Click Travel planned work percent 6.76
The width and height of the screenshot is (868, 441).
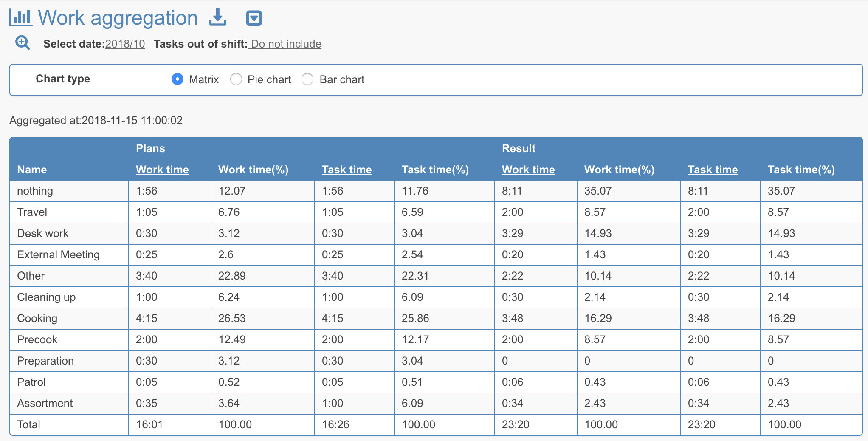(x=229, y=212)
